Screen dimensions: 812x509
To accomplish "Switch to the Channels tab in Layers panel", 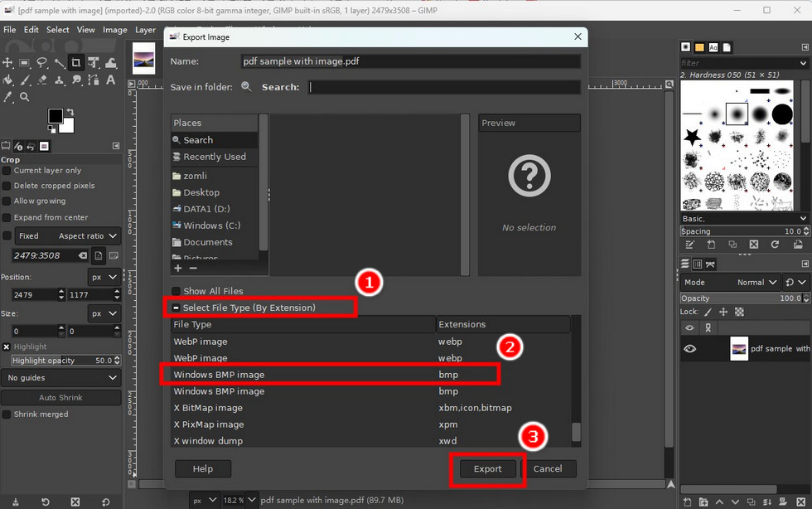I will coord(698,263).
